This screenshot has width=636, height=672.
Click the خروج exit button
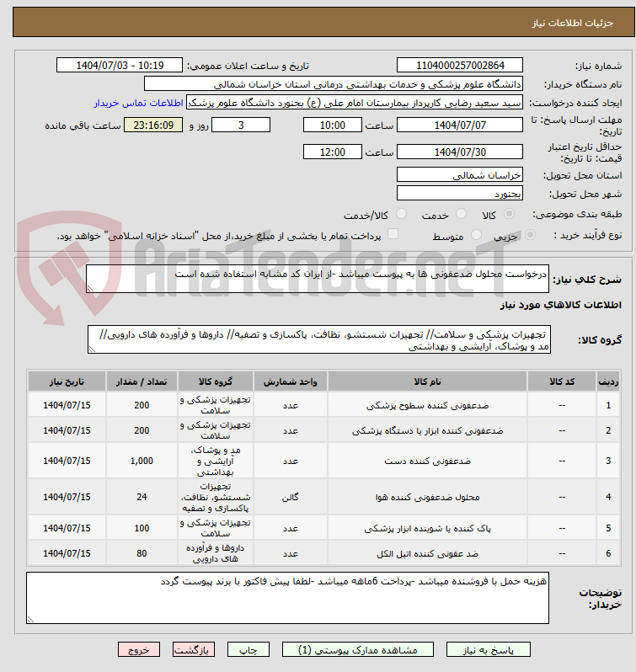(x=139, y=650)
